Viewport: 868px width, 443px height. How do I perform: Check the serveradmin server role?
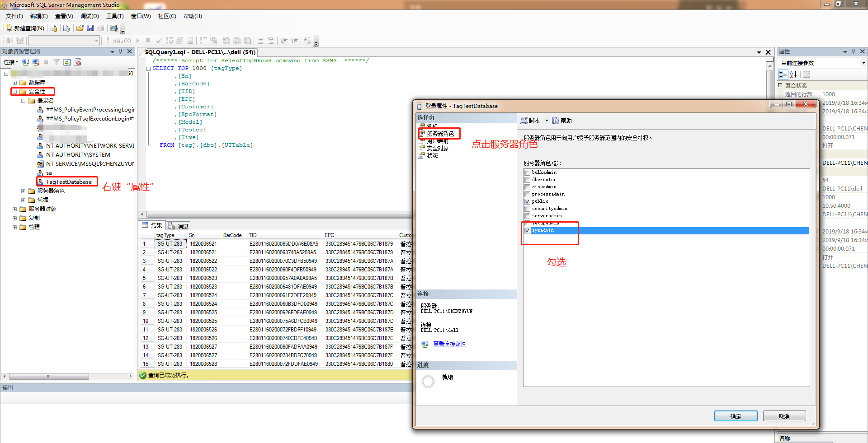[x=527, y=216]
